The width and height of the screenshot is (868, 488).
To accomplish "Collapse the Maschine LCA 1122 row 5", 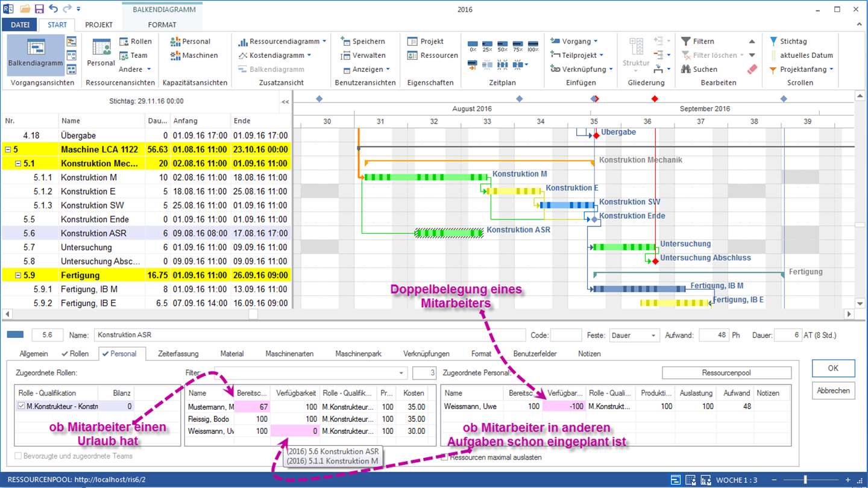I will pyautogui.click(x=7, y=149).
